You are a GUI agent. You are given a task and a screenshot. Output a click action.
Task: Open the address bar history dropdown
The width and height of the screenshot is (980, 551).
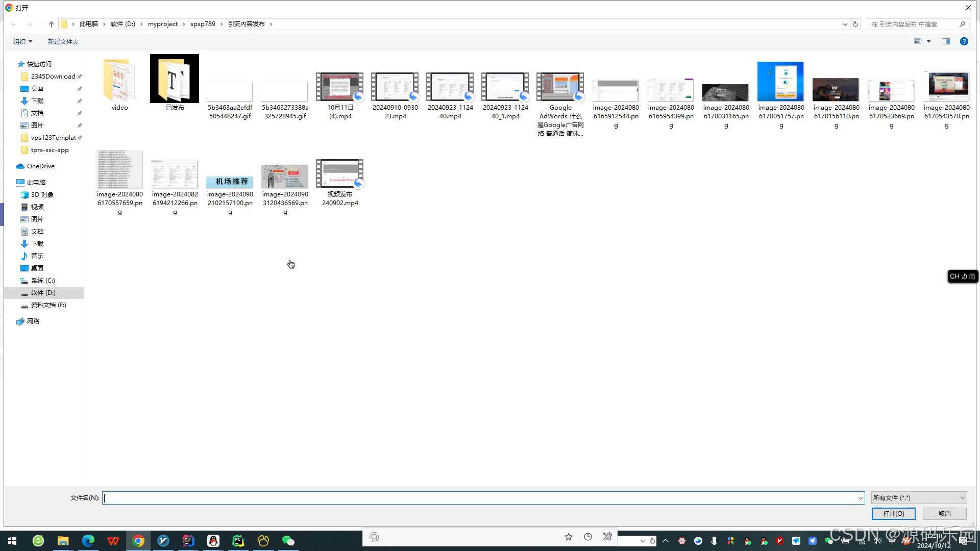click(x=845, y=24)
